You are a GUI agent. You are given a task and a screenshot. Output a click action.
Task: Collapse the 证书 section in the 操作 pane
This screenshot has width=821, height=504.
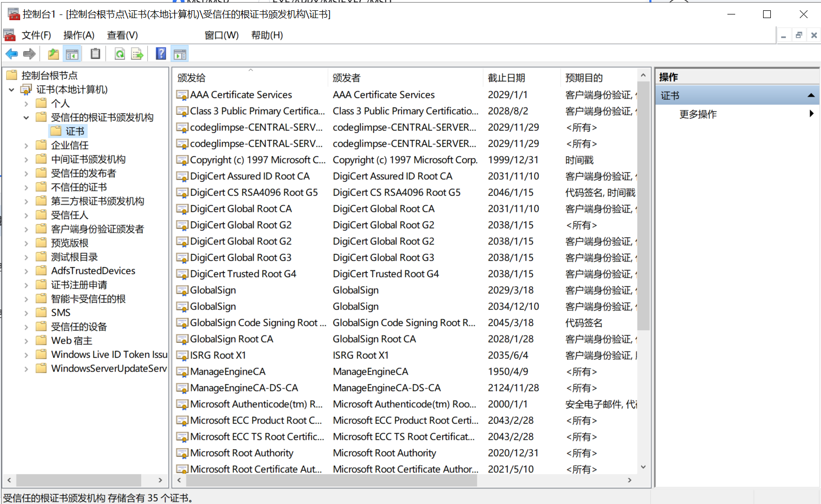pos(811,96)
